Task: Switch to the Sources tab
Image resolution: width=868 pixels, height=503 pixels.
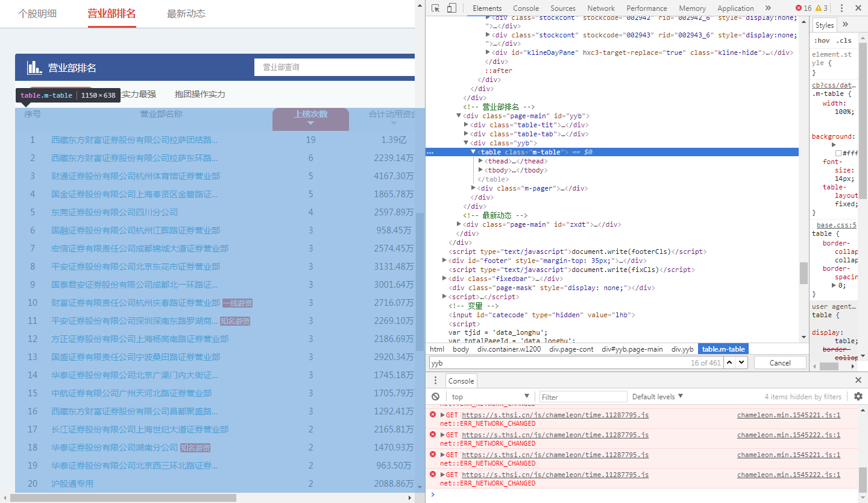Action: click(x=563, y=8)
